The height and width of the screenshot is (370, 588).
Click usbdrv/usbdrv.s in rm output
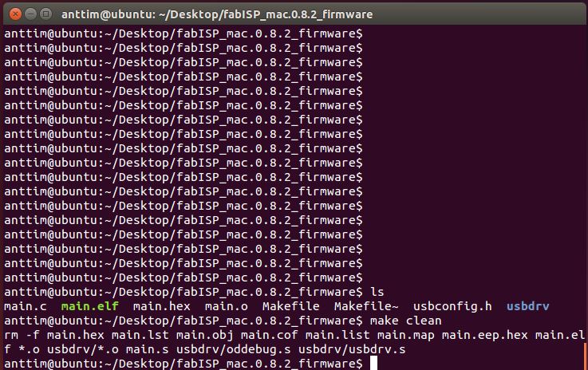click(352, 349)
